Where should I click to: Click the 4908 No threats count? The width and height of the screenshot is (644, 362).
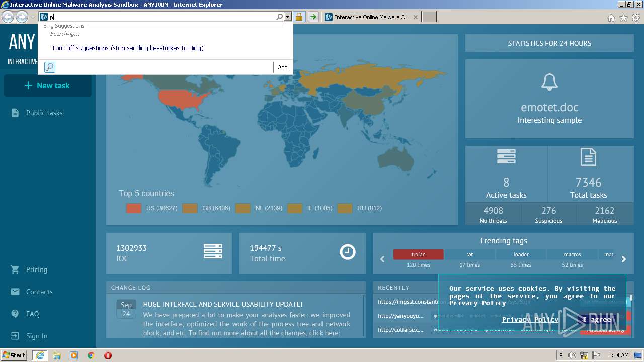(x=493, y=211)
